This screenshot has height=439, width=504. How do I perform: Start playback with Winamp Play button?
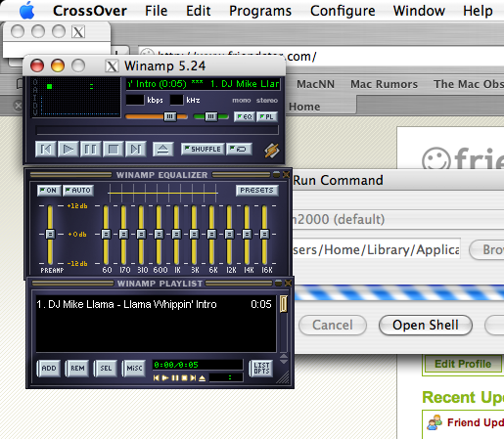point(68,150)
